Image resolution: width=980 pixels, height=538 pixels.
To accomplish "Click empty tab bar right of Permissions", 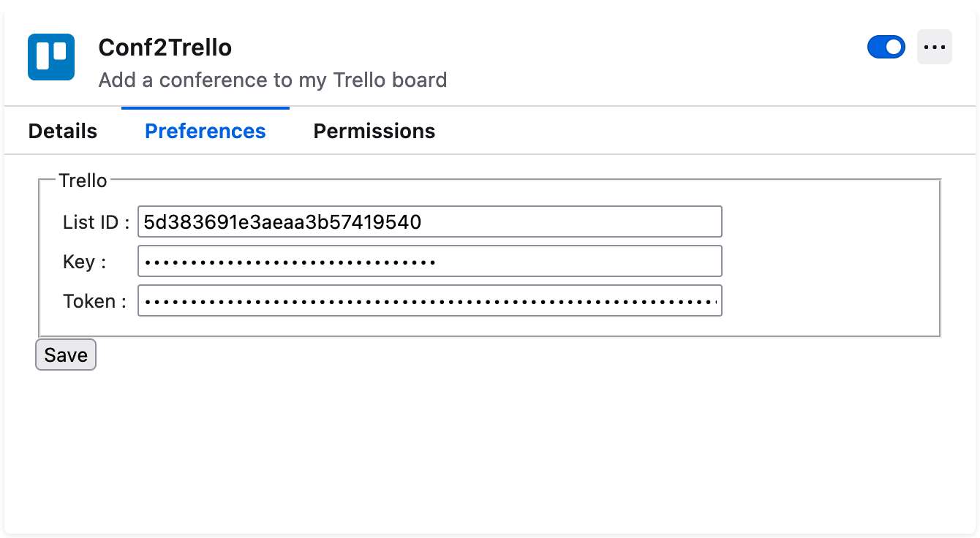I will coord(695,132).
